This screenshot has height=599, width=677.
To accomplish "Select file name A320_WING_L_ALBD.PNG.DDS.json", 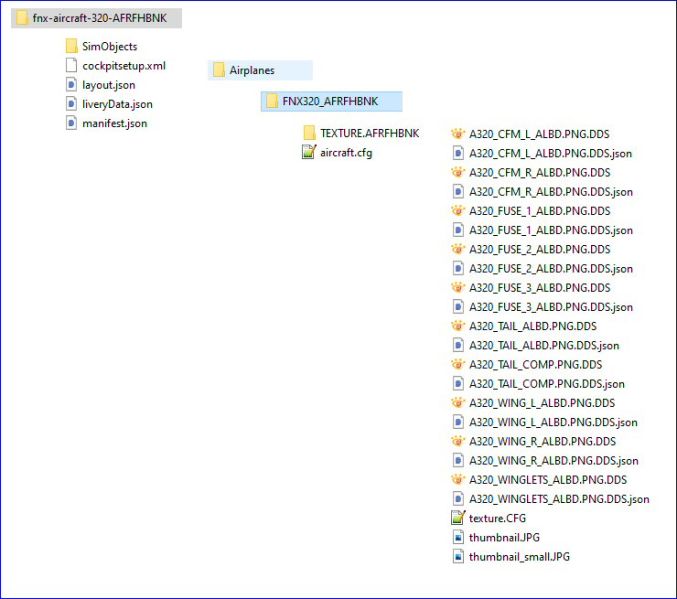I will tap(554, 422).
